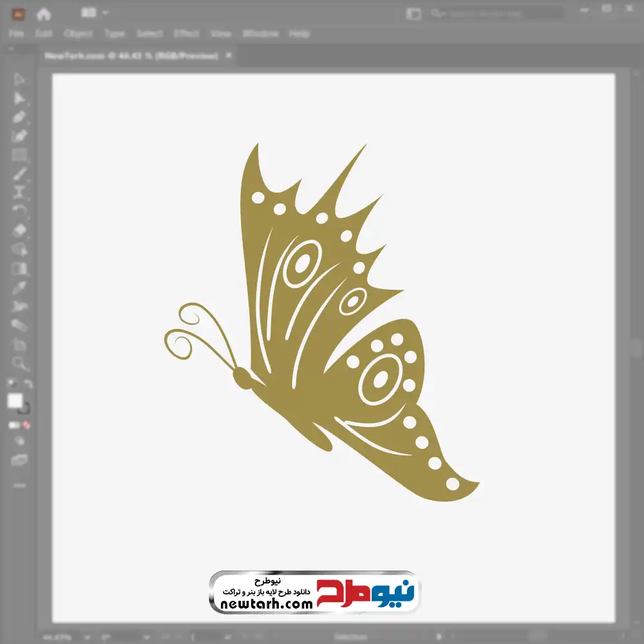
Task: Open the Effect menu
Action: point(187,33)
